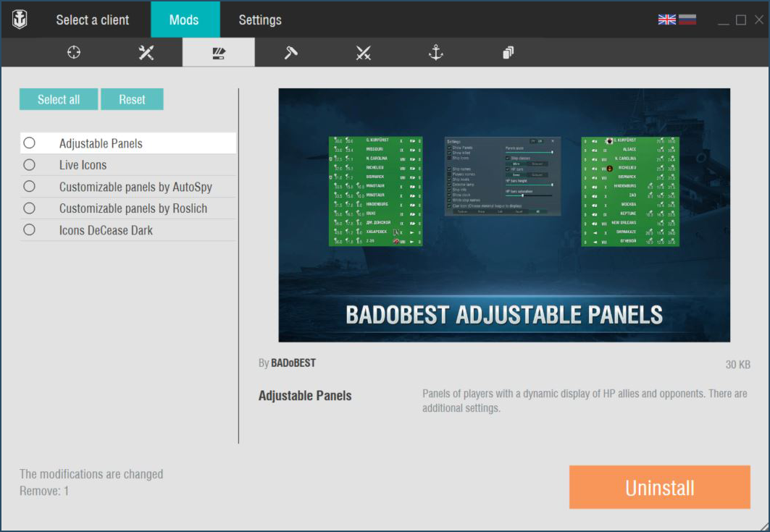This screenshot has width=770, height=532.
Task: Click the orange Uninstall button
Action: [x=659, y=487]
